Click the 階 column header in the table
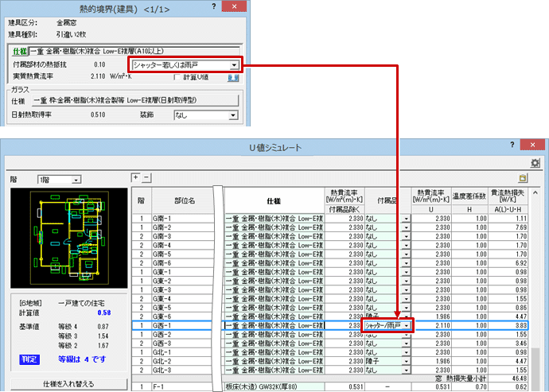This screenshot has width=549, height=392. 141,200
